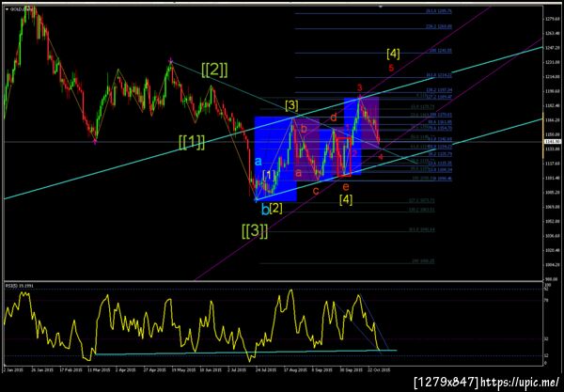The width and height of the screenshot is (564, 392).
Task: Click the 1052.80 price axis value
Action: [553, 221]
